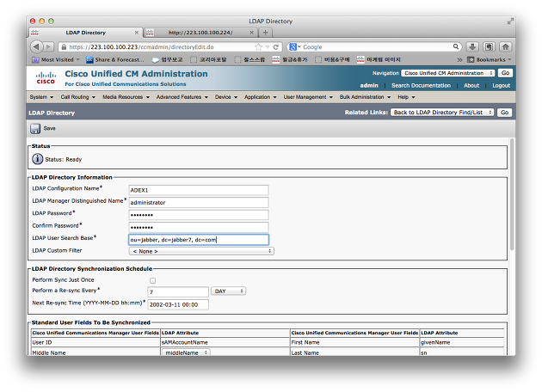Click the bookmark star in address bar
Image resolution: width=542 pixels, height=392 pixels.
258,47
